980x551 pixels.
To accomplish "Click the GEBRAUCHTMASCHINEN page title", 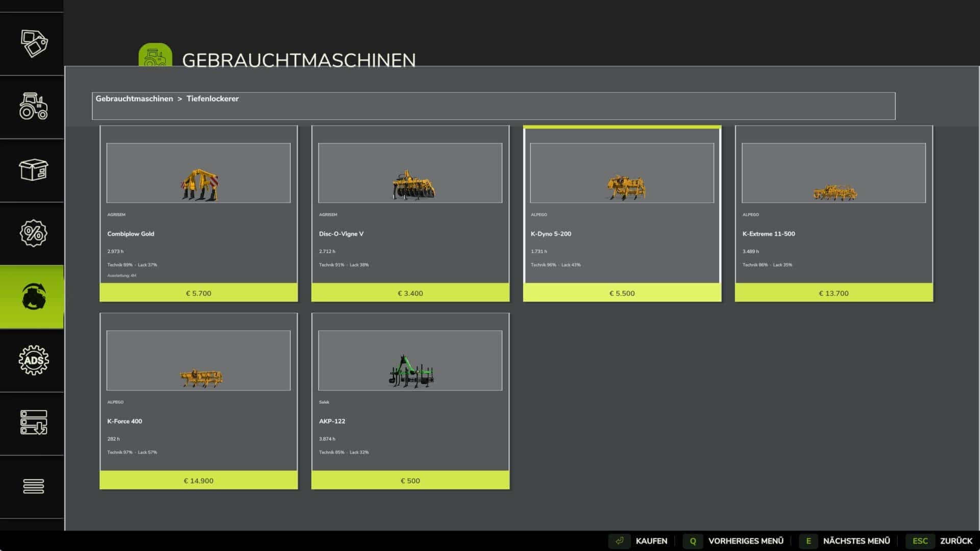I will (299, 60).
